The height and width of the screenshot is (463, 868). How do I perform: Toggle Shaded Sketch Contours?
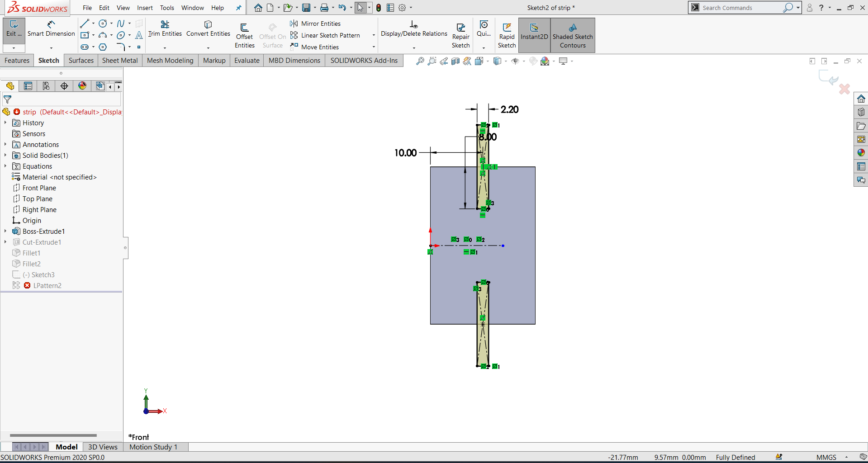coord(573,35)
